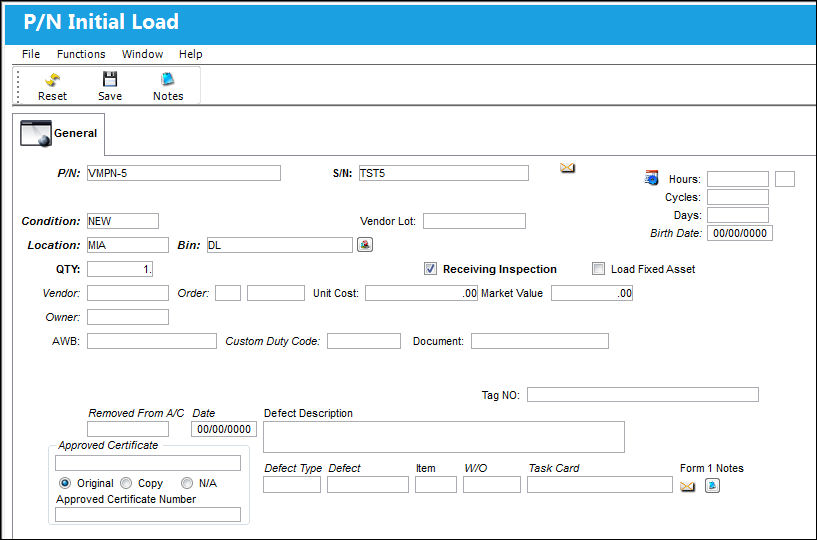Open the Functions menu

point(81,54)
